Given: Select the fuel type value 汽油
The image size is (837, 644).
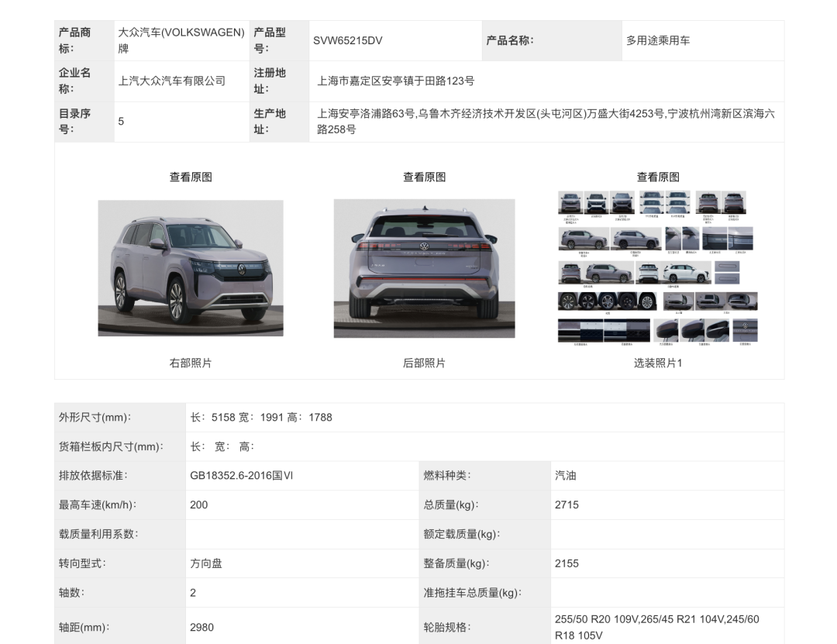Looking at the screenshot, I should (565, 476).
